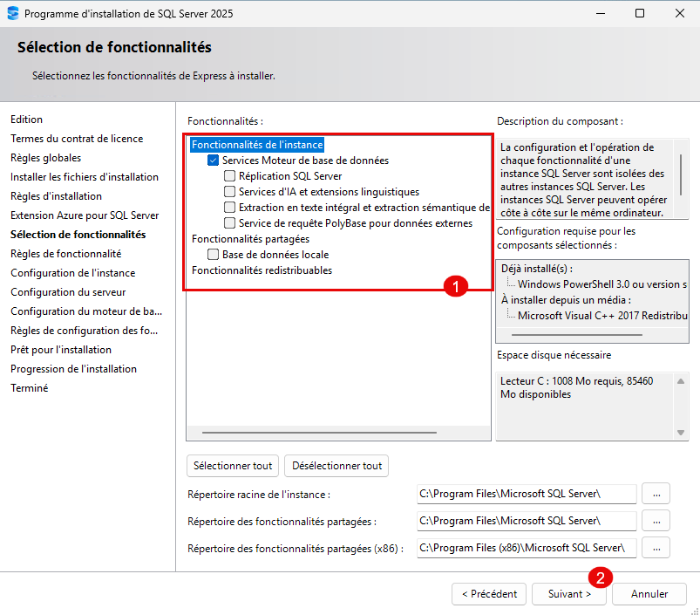Click the Déjà installé(s) heading

point(537,269)
